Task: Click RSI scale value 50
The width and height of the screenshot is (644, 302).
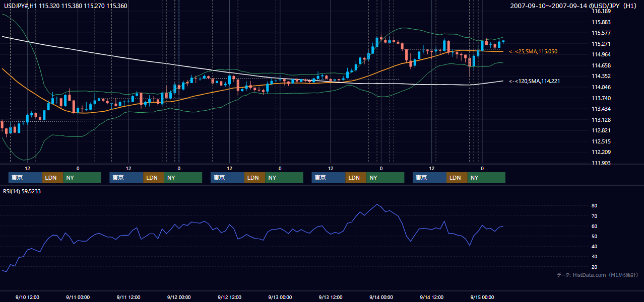Action: pos(595,236)
